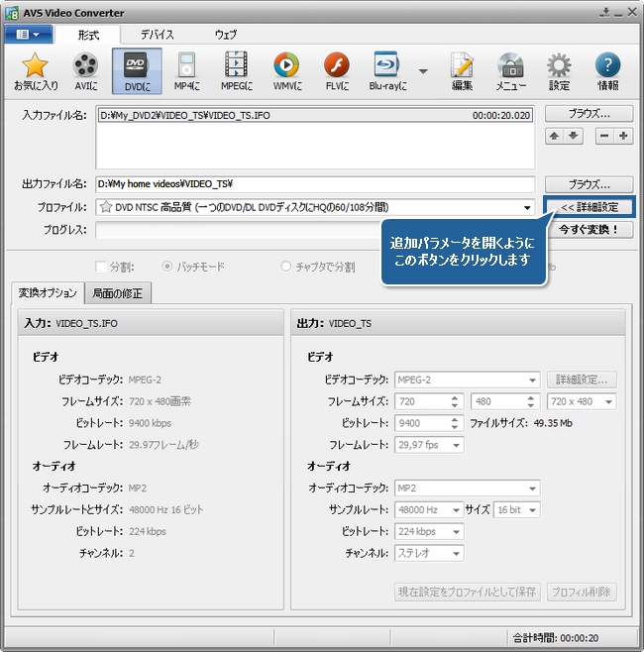Open the Info (情報) help icon

[607, 71]
